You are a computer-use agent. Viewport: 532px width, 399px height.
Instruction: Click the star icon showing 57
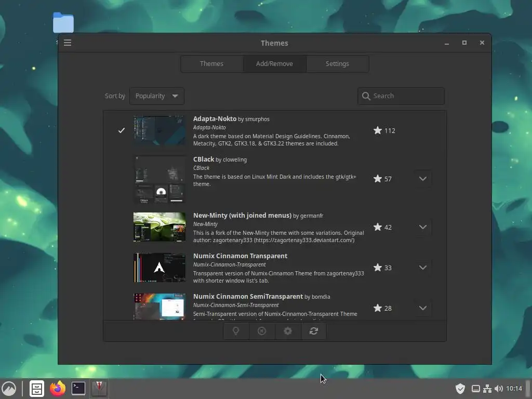378,179
